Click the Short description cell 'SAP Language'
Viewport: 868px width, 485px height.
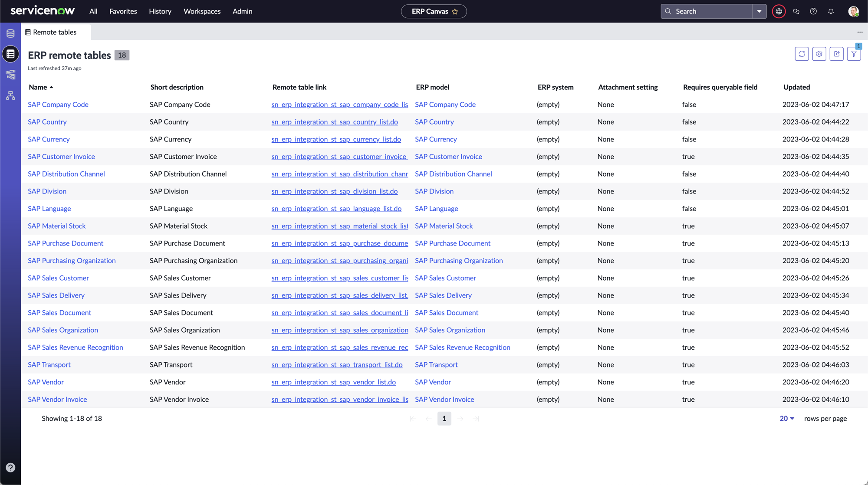tap(171, 209)
